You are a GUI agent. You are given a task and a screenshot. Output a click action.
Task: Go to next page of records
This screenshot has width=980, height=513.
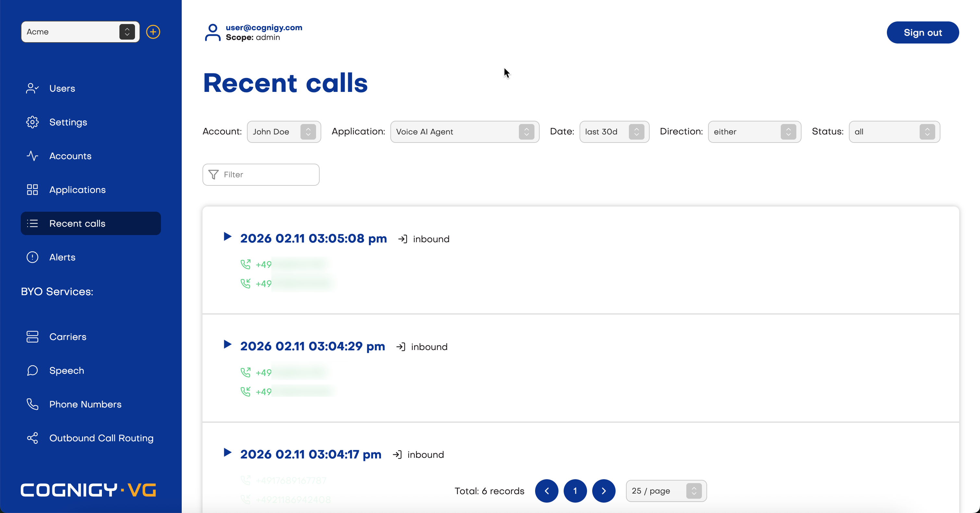pos(603,491)
